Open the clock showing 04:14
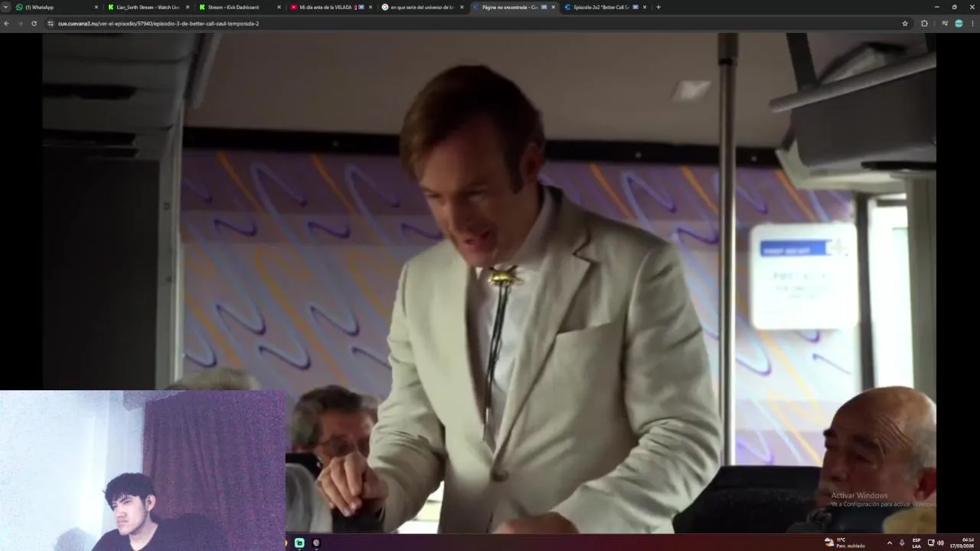The height and width of the screenshot is (551, 980). click(x=962, y=543)
